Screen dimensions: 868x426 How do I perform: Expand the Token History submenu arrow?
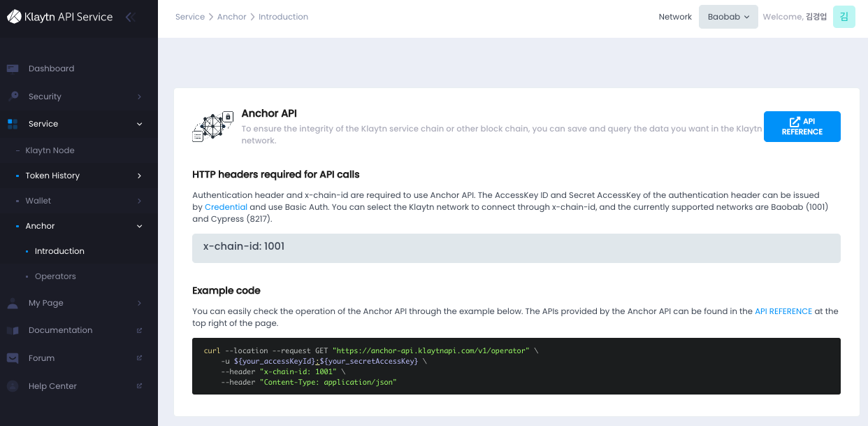(139, 176)
